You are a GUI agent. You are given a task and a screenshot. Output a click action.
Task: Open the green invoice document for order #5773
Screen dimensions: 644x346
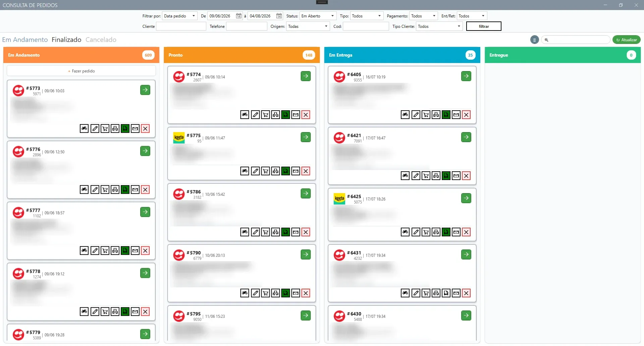pos(125,129)
